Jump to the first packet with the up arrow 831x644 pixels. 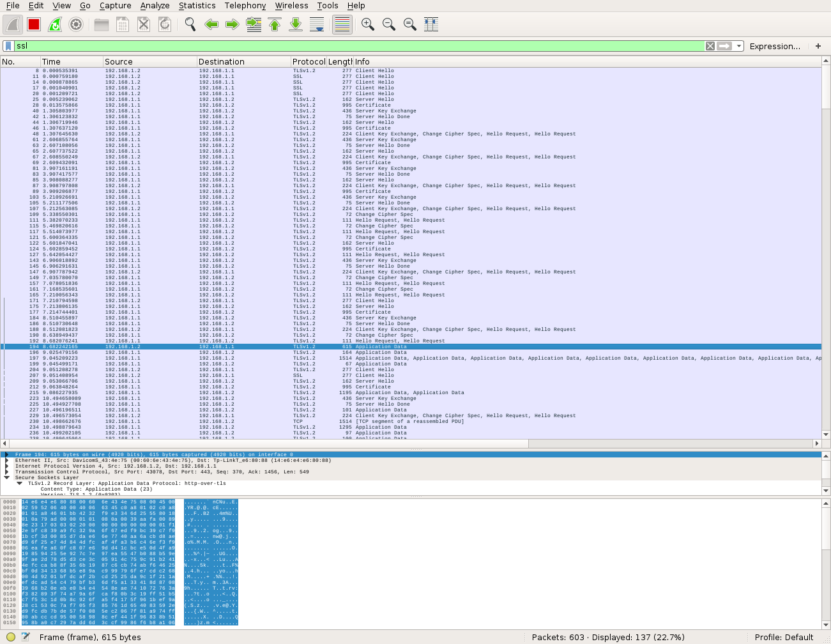[x=275, y=24]
